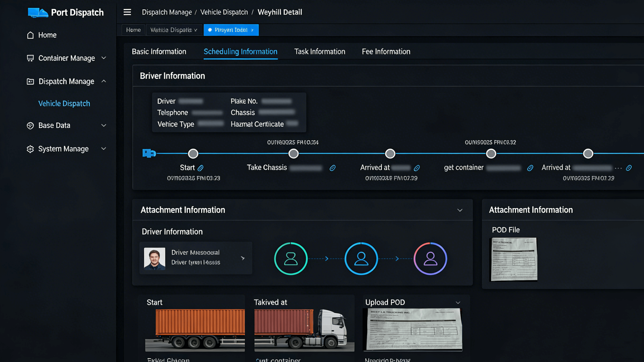Viewport: 644px width, 362px height.
Task: Click the Take Chassis timeline node
Action: pyautogui.click(x=293, y=154)
